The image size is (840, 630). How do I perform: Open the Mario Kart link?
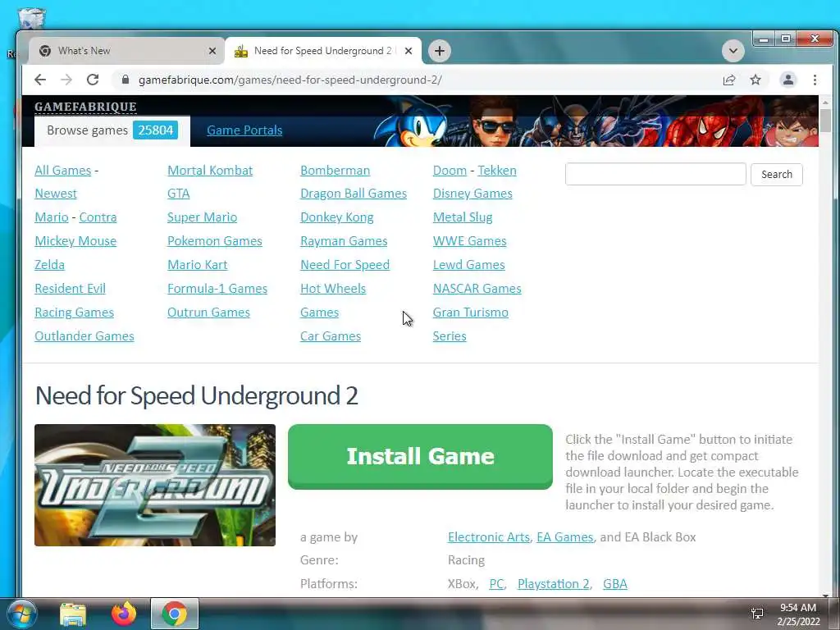point(197,265)
